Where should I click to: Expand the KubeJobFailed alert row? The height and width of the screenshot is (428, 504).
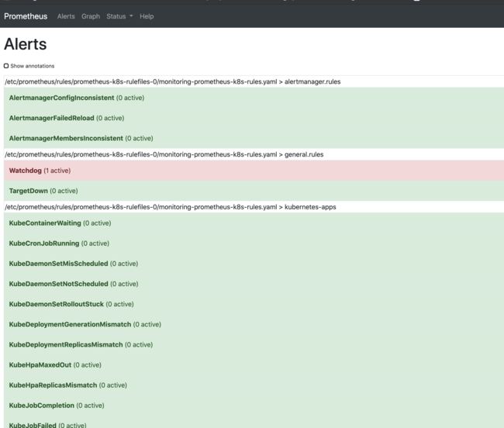[254, 423]
